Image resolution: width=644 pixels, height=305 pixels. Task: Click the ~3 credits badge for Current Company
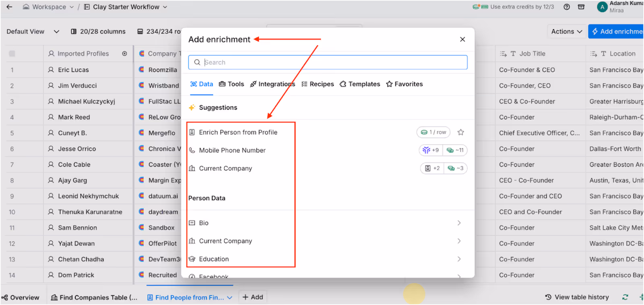pos(456,168)
